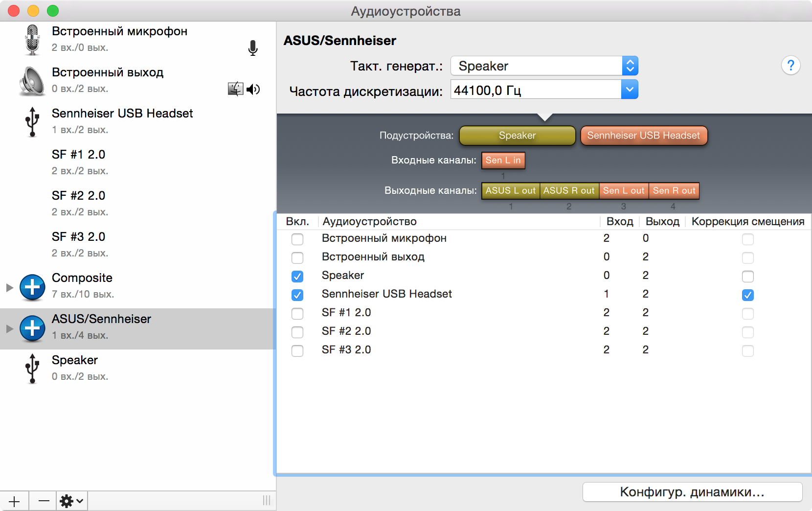Viewport: 812px width, 511px height.
Task: Click the Sennheiser USB Headset subdevice button
Action: (x=643, y=136)
